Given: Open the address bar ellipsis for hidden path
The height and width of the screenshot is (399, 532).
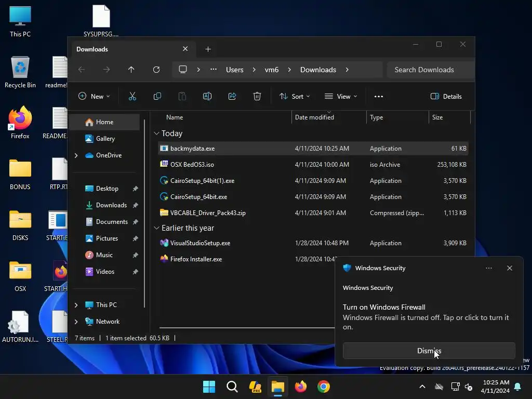Looking at the screenshot, I should tap(214, 70).
